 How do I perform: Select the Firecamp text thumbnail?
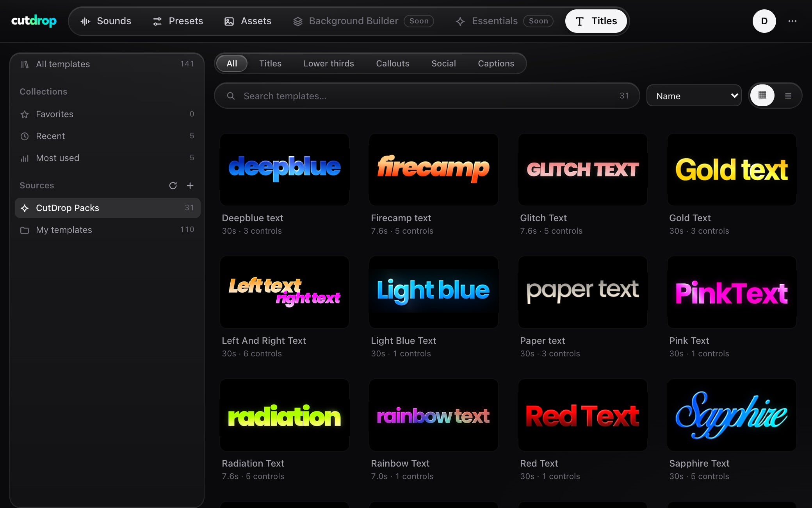(x=434, y=170)
